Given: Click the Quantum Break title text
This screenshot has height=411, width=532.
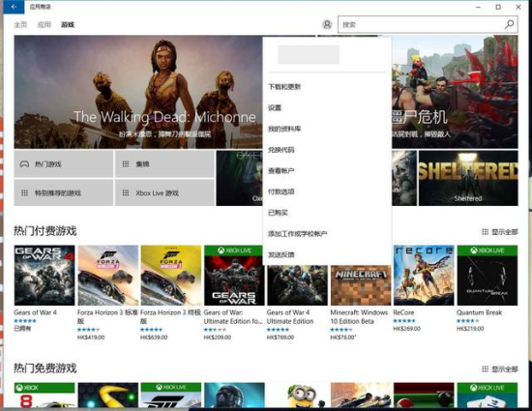Looking at the screenshot, I should (479, 312).
